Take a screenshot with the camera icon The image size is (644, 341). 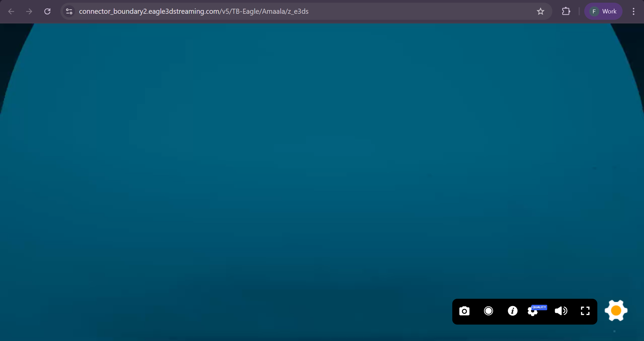464,311
